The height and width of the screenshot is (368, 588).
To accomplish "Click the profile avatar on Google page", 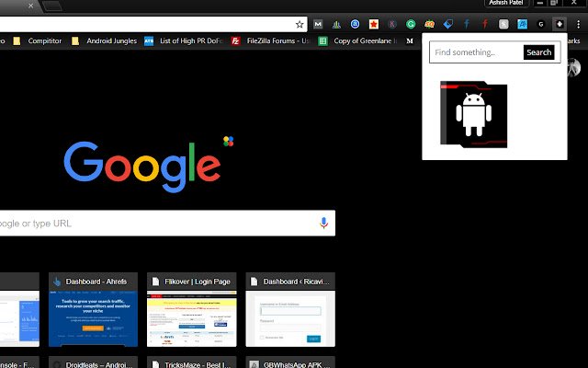I will pyautogui.click(x=573, y=67).
